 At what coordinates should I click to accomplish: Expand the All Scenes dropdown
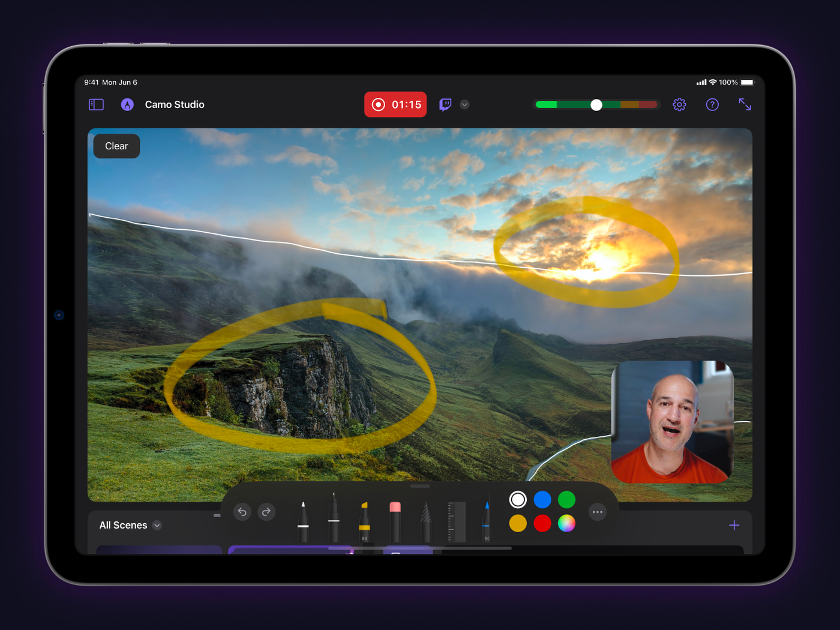coord(130,525)
